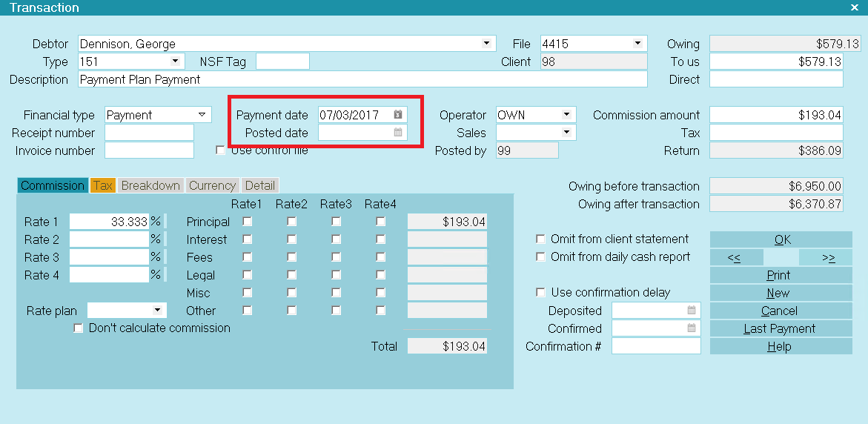Open the Type dropdown list
868x424 pixels.
(x=175, y=61)
